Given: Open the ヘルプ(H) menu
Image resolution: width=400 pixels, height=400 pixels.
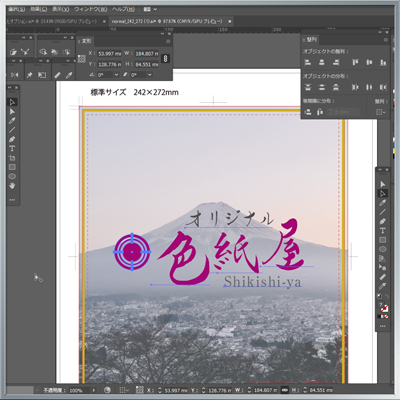Looking at the screenshot, I should 123,9.
